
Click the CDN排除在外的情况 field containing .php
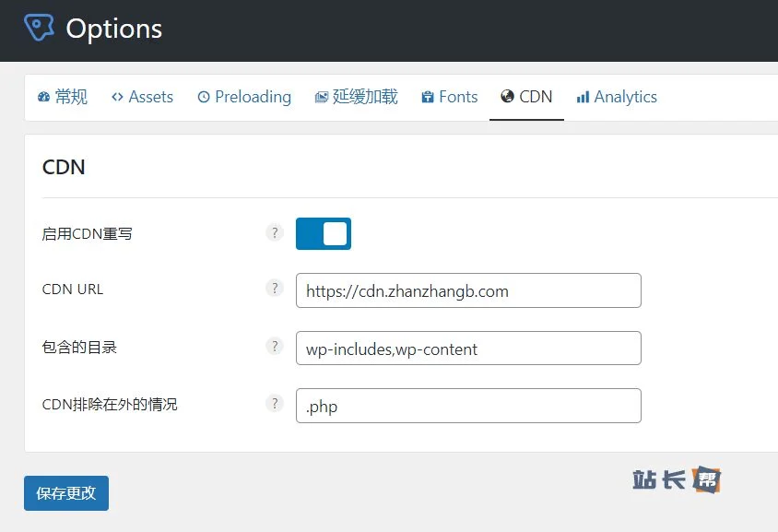click(x=468, y=406)
